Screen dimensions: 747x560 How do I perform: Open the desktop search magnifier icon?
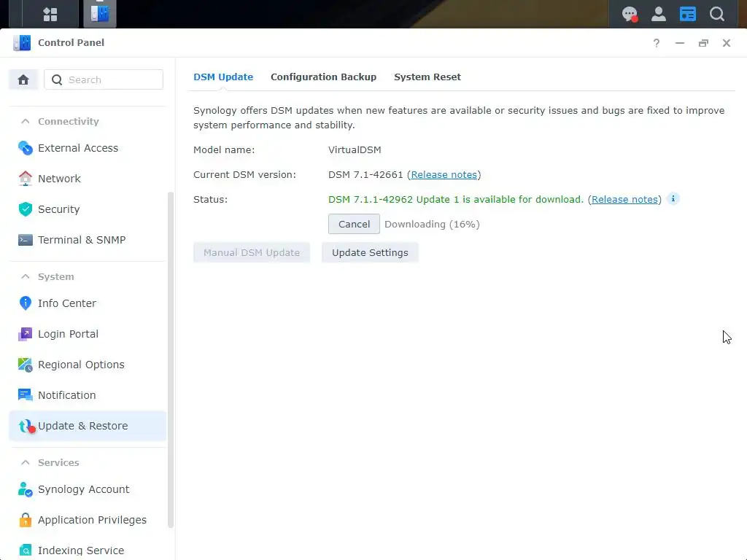pyautogui.click(x=716, y=15)
